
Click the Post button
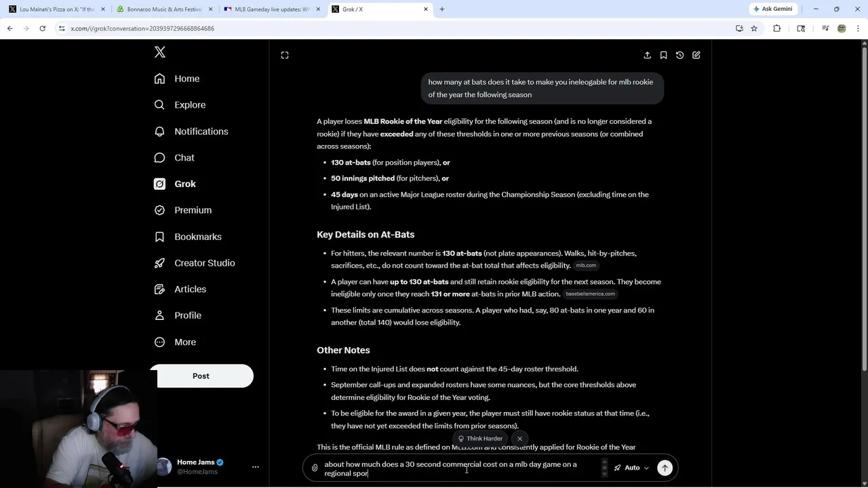click(201, 375)
